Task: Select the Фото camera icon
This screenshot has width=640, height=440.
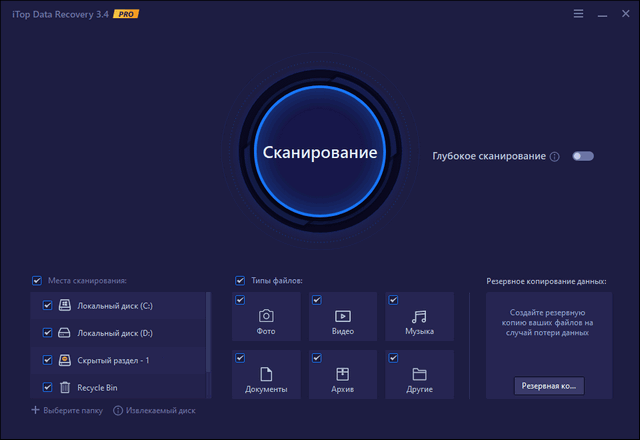Action: [266, 316]
